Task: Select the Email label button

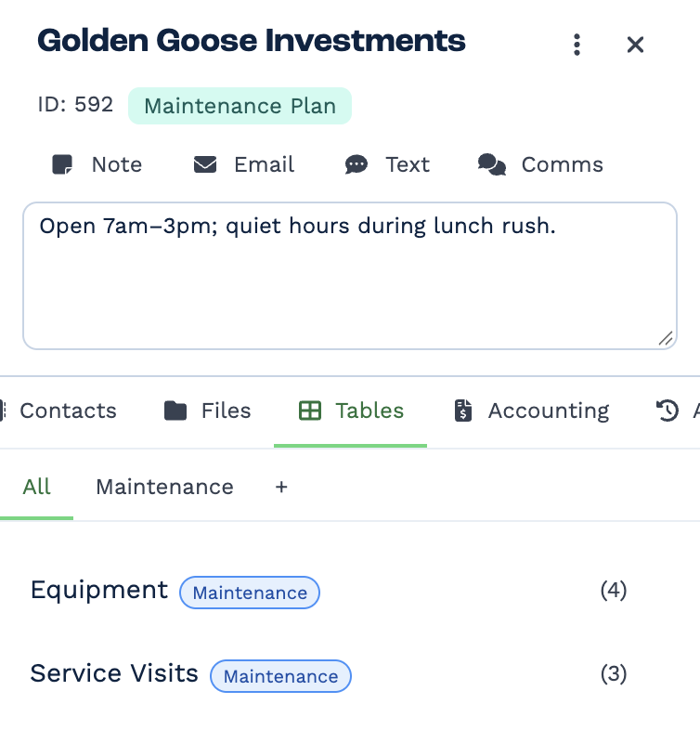Action: tap(264, 164)
